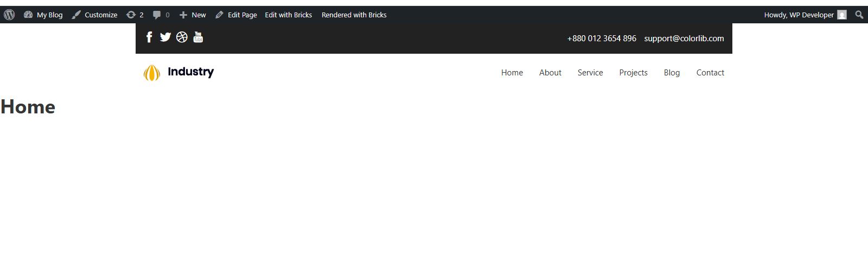Click Edit with Bricks
The width and height of the screenshot is (868, 274).
tap(288, 15)
